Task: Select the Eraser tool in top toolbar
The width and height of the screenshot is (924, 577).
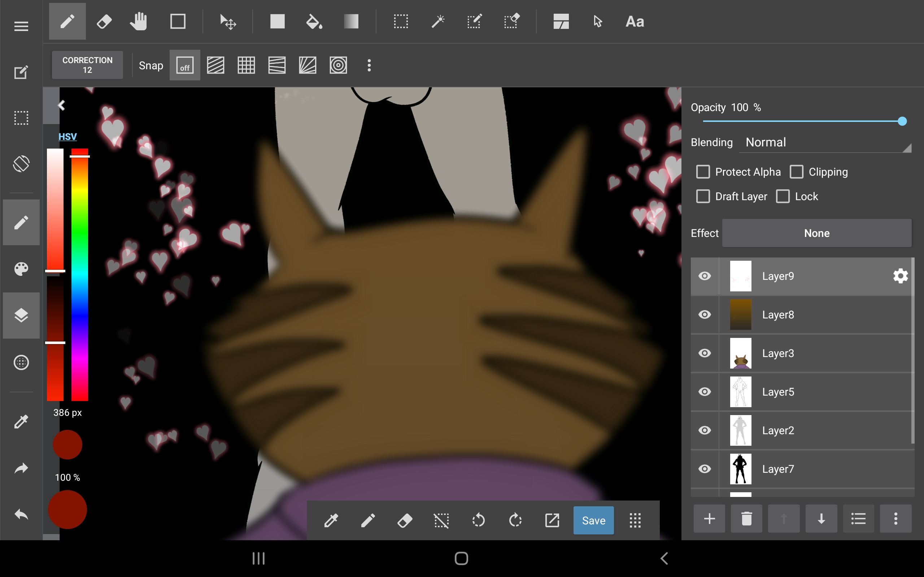Action: (104, 22)
